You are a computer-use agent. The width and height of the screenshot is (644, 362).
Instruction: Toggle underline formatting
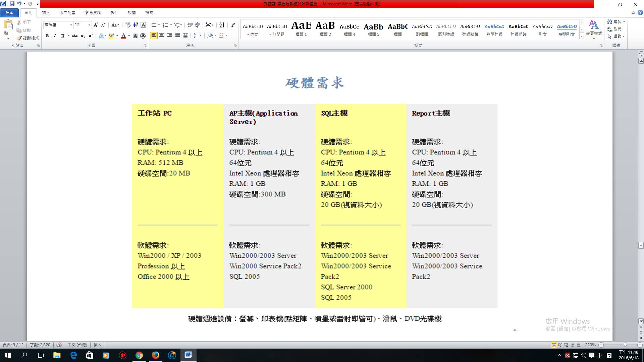[x=63, y=36]
